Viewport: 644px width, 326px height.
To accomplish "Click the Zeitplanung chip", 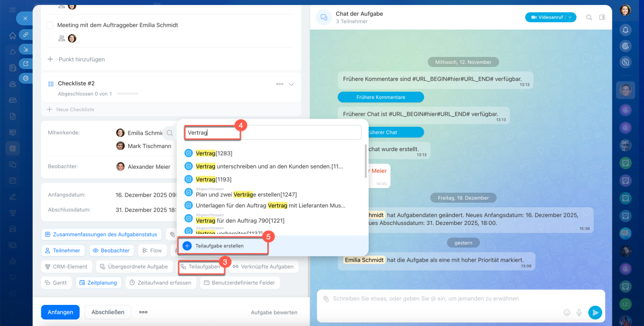I will click(99, 283).
